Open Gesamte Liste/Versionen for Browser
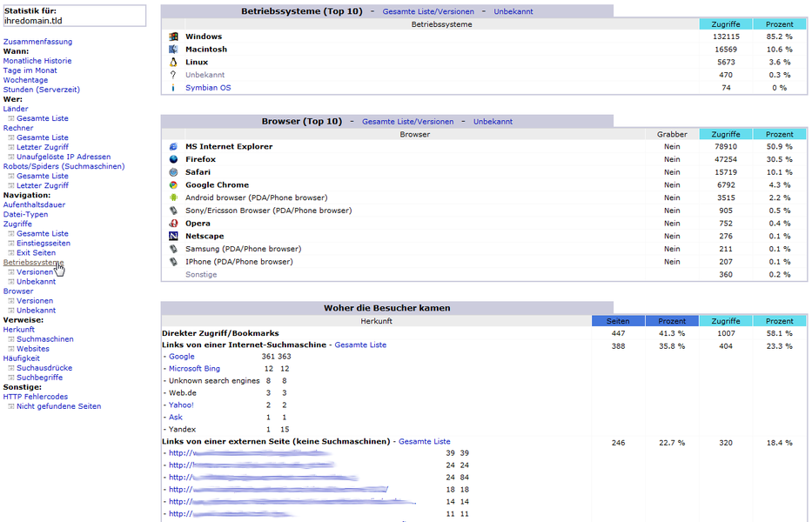The width and height of the screenshot is (812, 522). pyautogui.click(x=407, y=122)
